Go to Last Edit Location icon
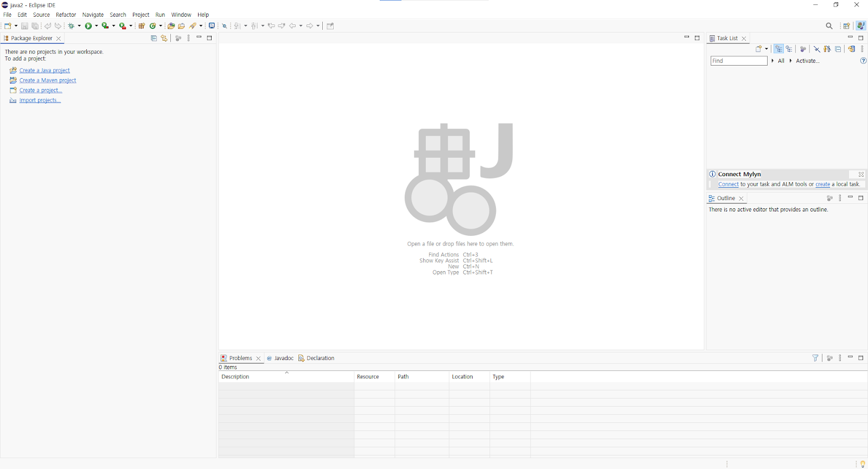 (271, 25)
